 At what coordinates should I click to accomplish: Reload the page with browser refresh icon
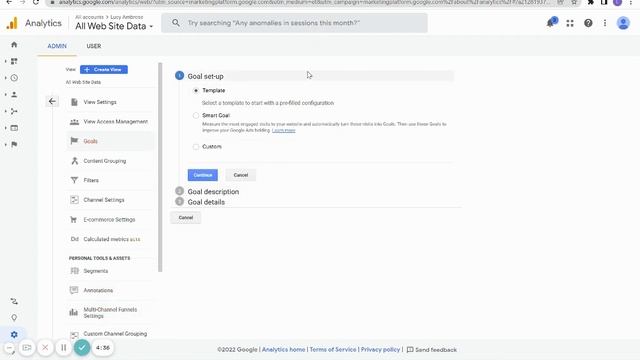36,2
